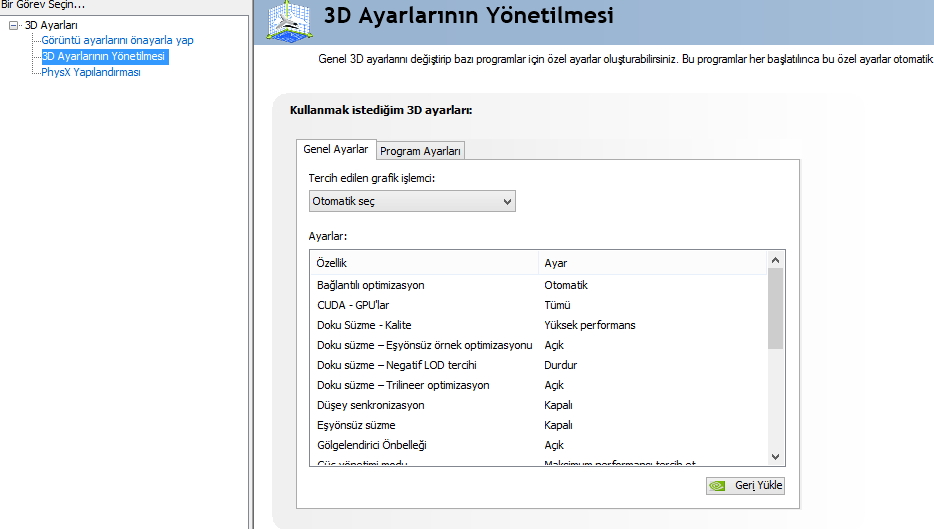Collapse the 3D Ayarları tree node
Image resolution: width=934 pixels, height=529 pixels.
[x=13, y=25]
